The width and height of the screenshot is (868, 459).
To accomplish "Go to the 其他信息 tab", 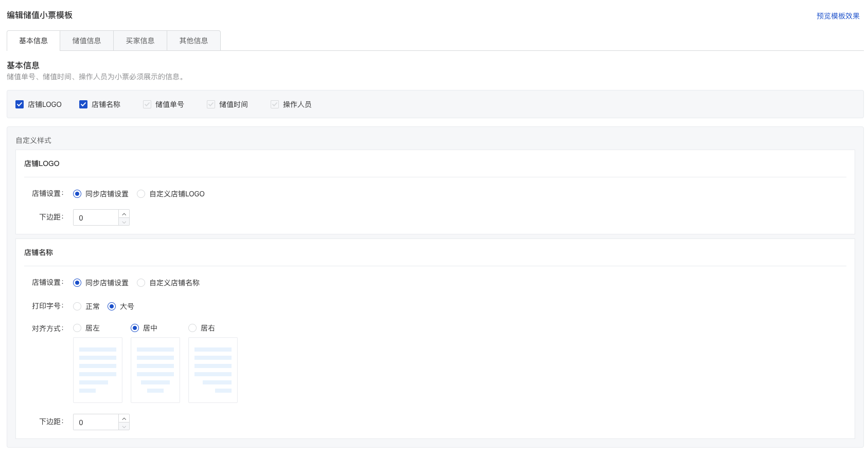I will [x=193, y=41].
